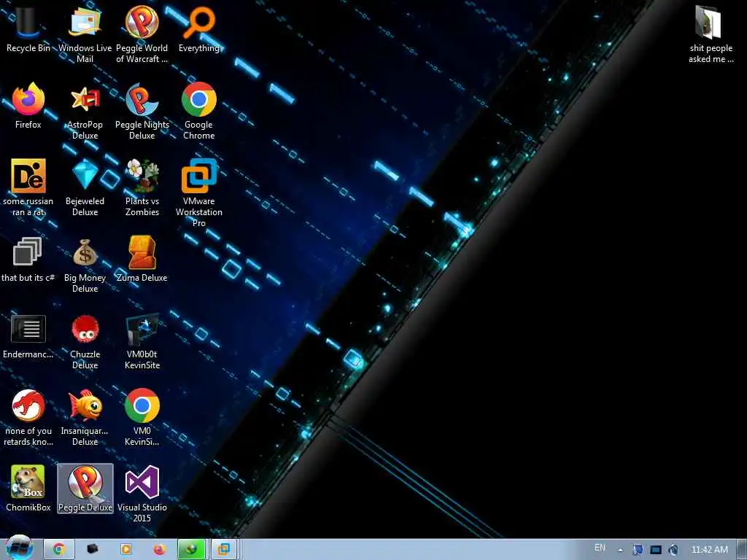Open VMware Workstation from the taskbar
The width and height of the screenshot is (747, 560).
223,549
